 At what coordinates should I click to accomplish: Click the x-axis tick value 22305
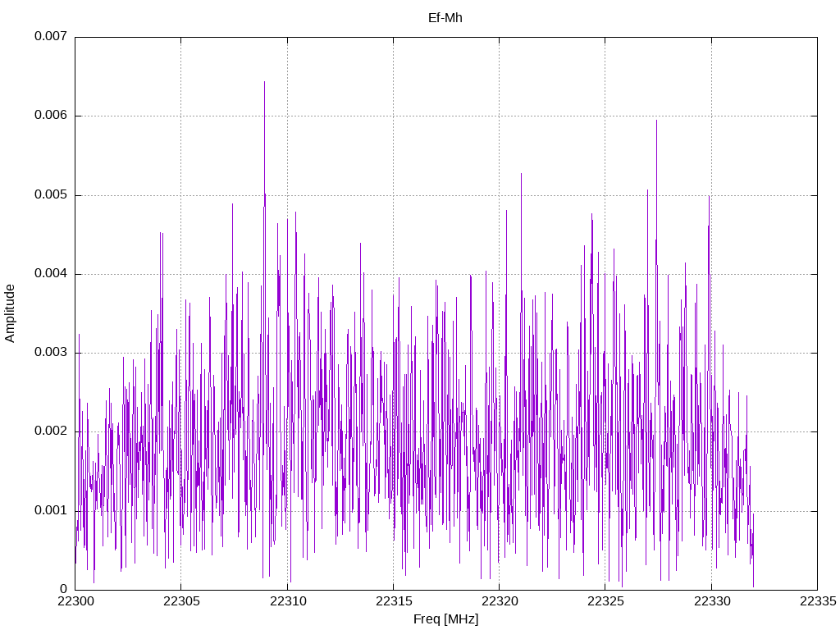pos(181,601)
